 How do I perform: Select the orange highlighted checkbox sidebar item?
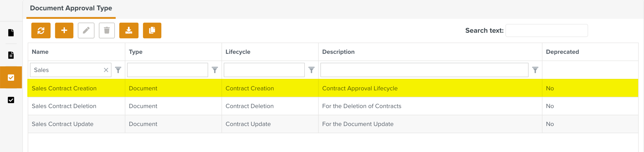11,77
